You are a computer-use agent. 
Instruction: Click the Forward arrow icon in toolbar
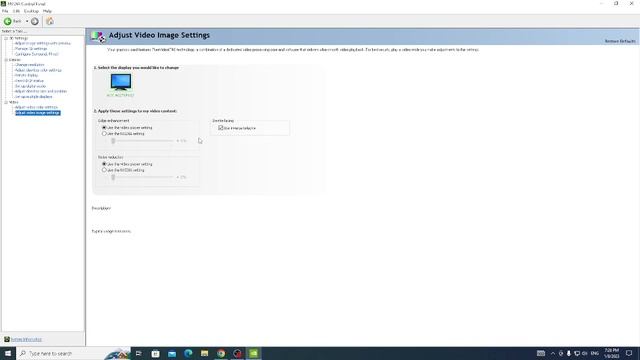coord(35,21)
